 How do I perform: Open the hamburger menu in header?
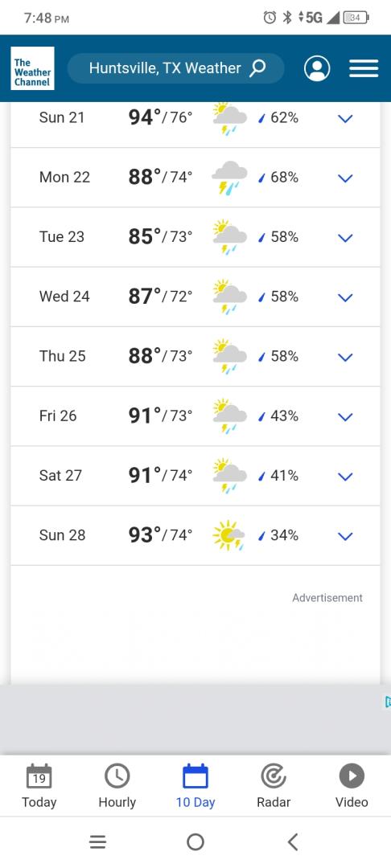click(x=364, y=68)
